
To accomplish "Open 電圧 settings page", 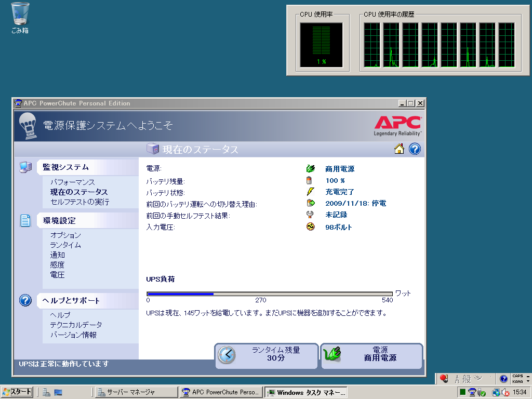I will pyautogui.click(x=57, y=274).
